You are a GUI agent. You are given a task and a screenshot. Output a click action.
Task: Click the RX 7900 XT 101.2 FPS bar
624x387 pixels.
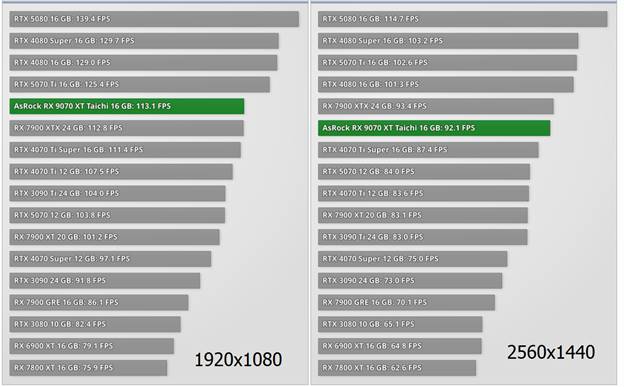click(x=115, y=237)
